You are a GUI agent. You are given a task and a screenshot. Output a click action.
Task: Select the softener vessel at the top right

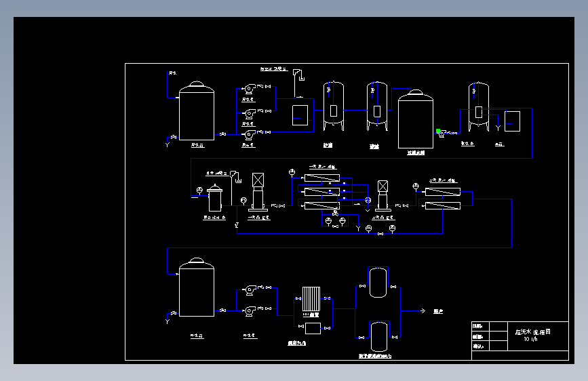tap(479, 107)
